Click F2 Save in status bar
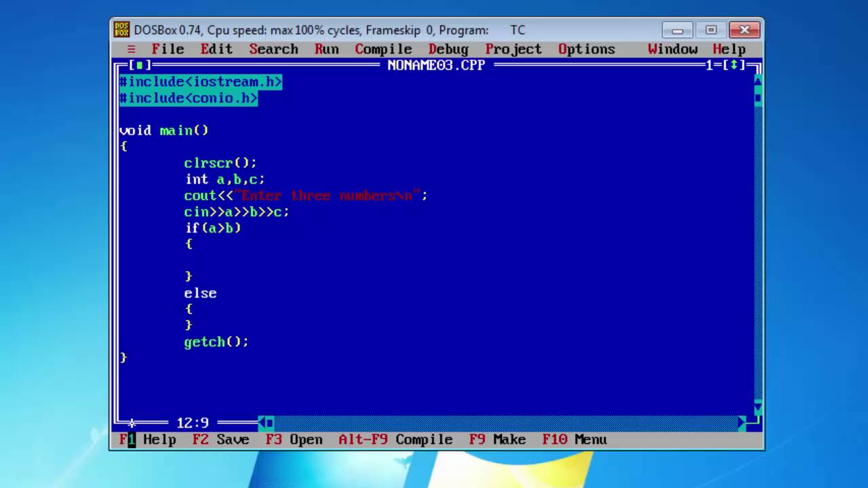868x488 pixels. pyautogui.click(x=221, y=439)
